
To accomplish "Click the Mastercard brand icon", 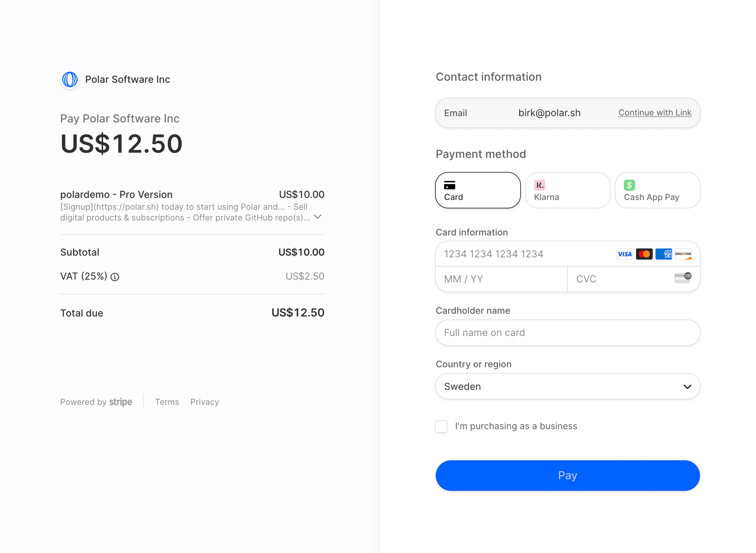I will (644, 254).
